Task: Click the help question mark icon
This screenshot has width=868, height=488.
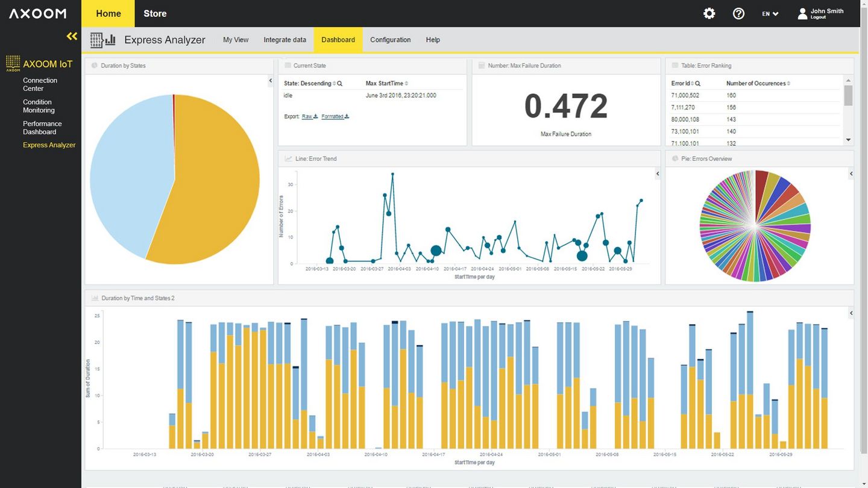Action: tap(738, 13)
